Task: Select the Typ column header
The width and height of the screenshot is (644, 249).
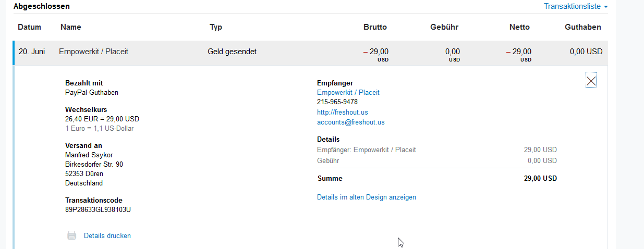Action: point(216,27)
